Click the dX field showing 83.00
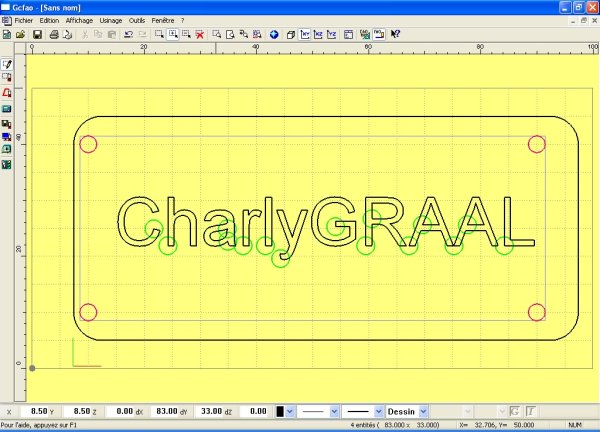Image resolution: width=600 pixels, height=432 pixels. click(x=165, y=411)
